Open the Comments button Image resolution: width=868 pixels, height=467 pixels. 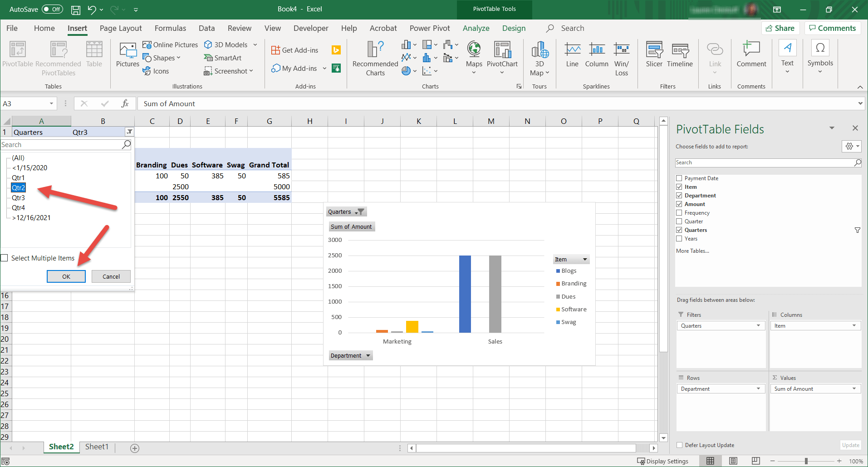(x=833, y=28)
